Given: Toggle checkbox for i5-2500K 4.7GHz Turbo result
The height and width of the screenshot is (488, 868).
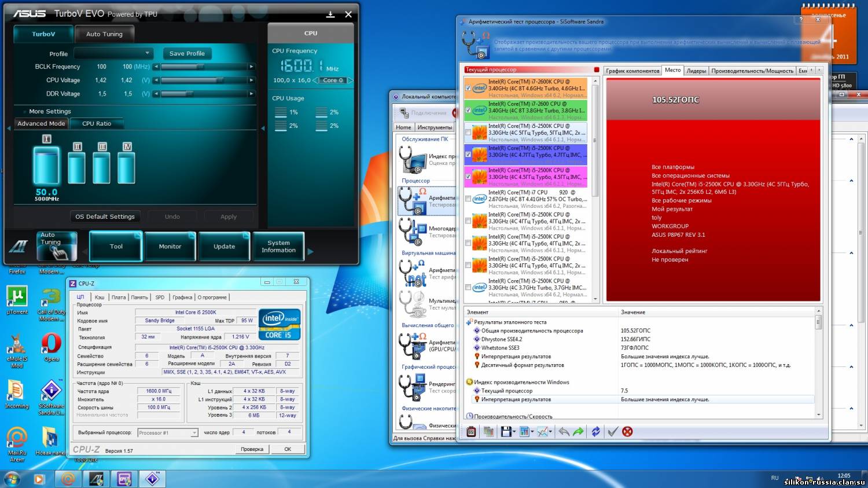Looking at the screenshot, I should 468,155.
